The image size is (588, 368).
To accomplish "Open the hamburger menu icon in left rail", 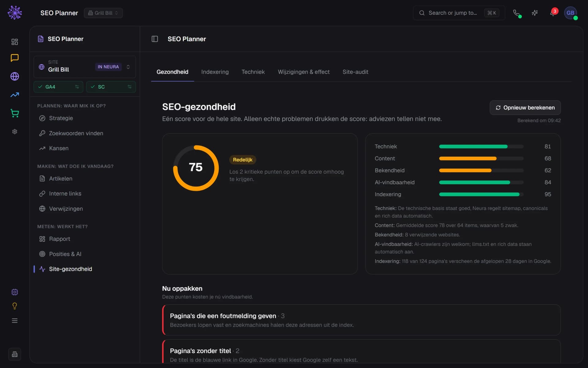I will click(15, 321).
